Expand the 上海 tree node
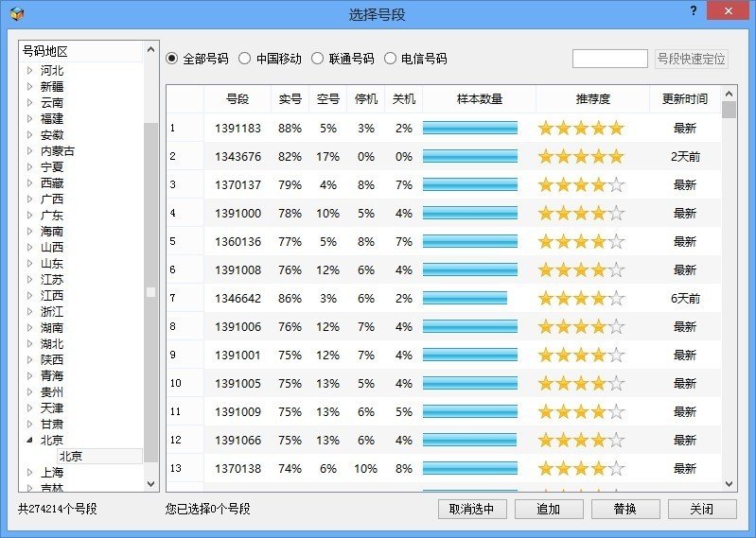 point(30,472)
